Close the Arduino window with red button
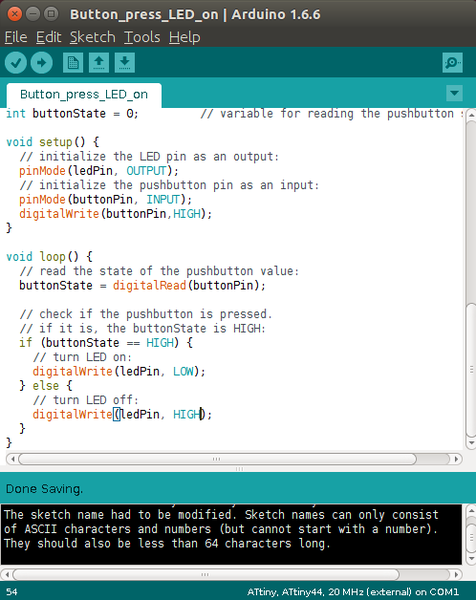The height and width of the screenshot is (600, 476). pos(15,15)
